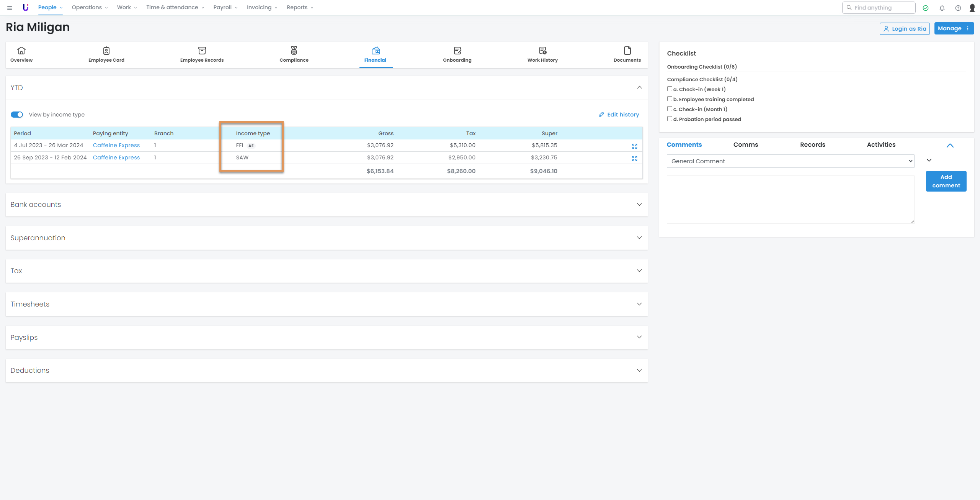Viewport: 980px width, 500px height.
Task: Click the notifications bell icon
Action: point(942,8)
